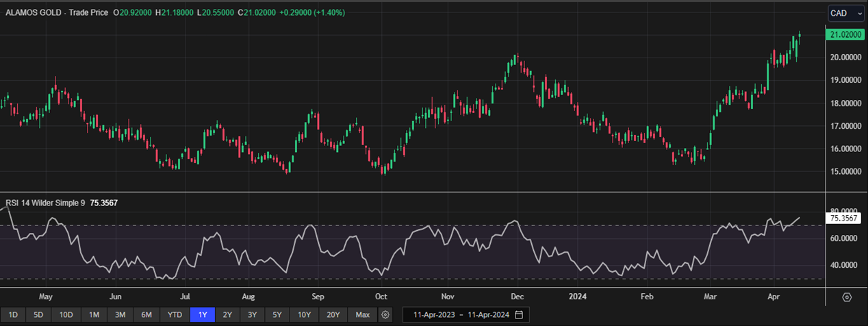The width and height of the screenshot is (868, 326).
Task: Set chart range to 1M
Action: click(94, 314)
